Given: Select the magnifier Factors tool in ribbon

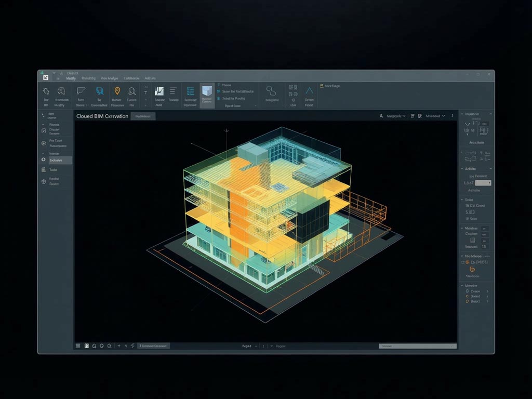Looking at the screenshot, I should [131, 91].
